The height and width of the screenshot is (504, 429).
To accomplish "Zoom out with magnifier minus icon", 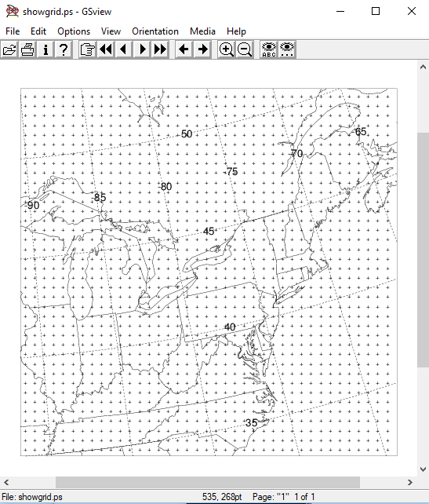I will pyautogui.click(x=245, y=49).
